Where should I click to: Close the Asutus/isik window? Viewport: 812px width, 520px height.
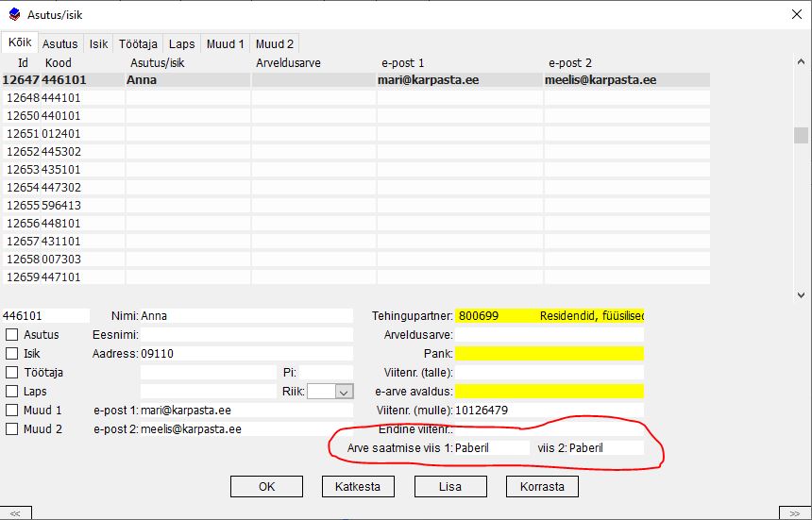[793, 13]
